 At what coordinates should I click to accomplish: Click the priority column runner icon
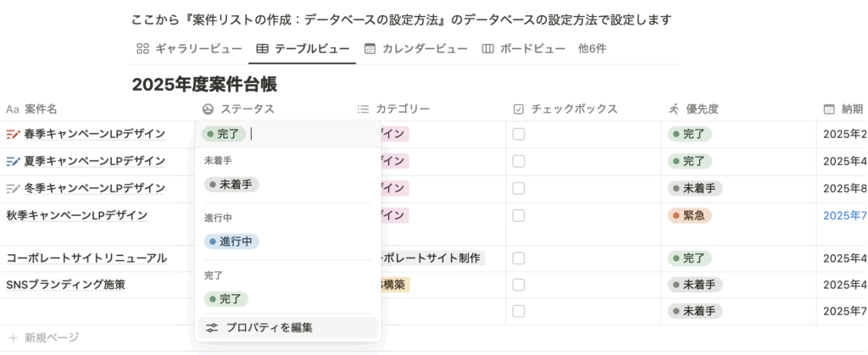(x=674, y=109)
